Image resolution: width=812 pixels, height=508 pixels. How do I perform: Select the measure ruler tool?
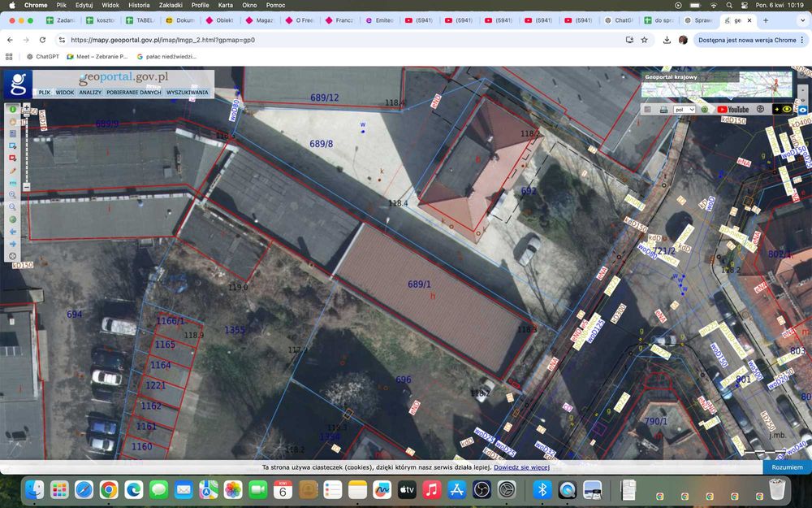tap(13, 182)
